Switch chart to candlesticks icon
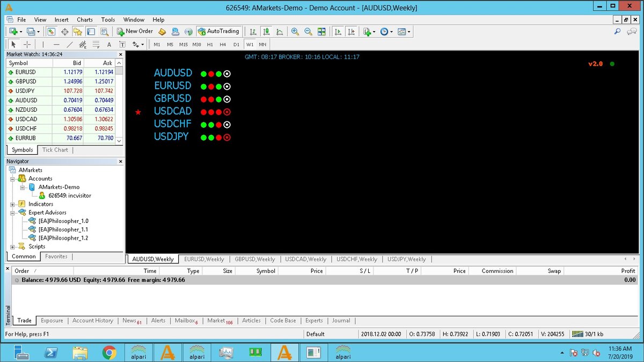The image size is (644, 362). click(x=266, y=32)
